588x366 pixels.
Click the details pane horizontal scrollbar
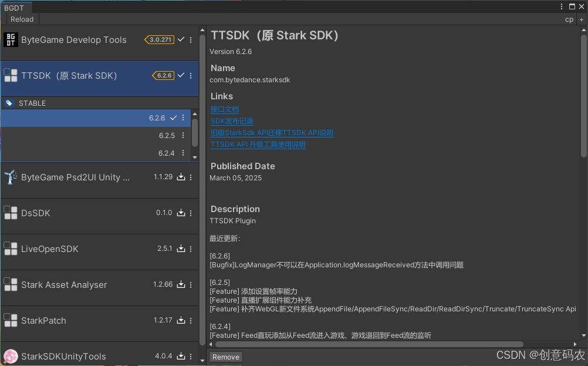point(369,344)
